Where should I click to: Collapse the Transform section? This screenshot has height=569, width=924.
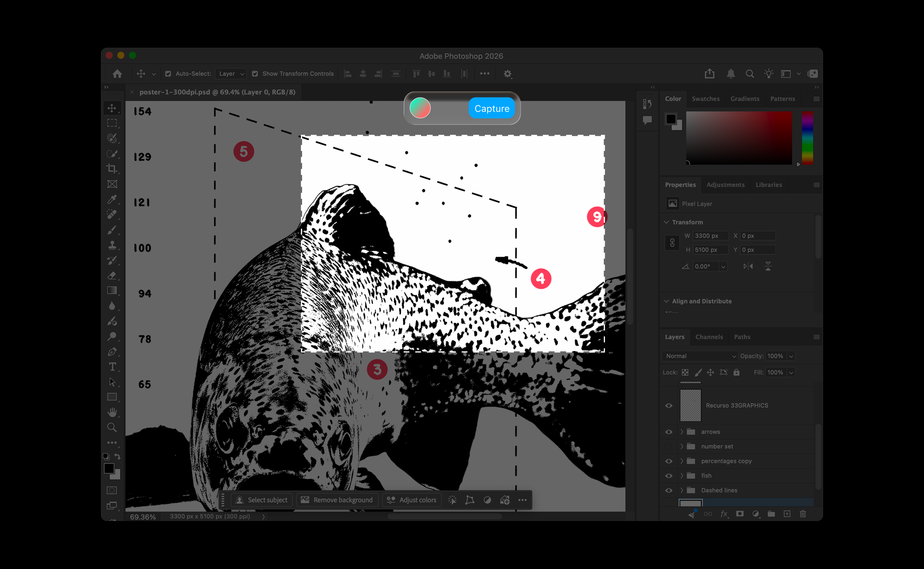(x=666, y=222)
